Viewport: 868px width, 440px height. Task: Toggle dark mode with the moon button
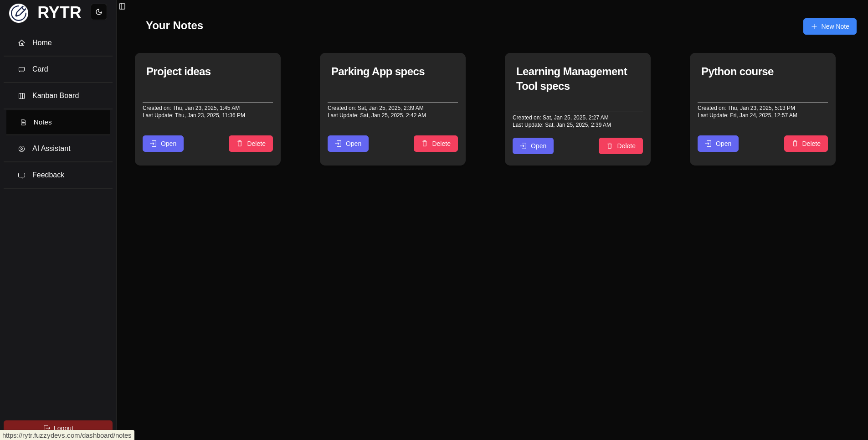[99, 12]
